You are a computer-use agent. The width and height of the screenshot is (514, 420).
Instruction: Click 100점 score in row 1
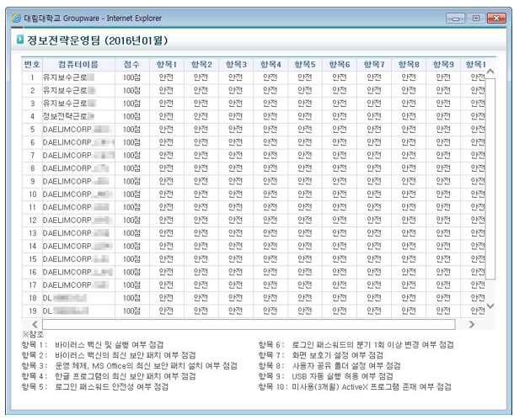[131, 77]
